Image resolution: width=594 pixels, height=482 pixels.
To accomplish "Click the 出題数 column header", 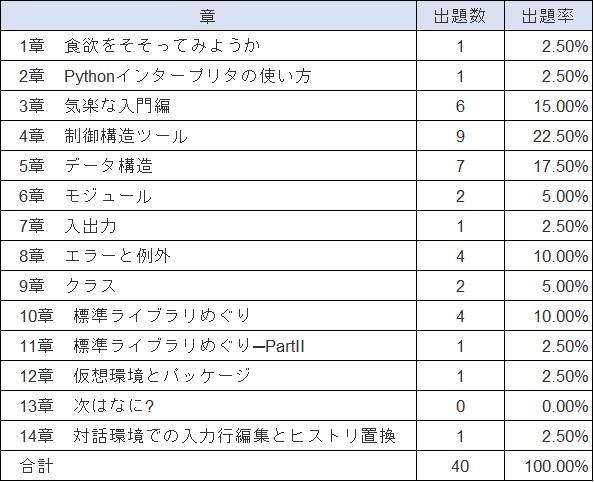I will 460,16.
